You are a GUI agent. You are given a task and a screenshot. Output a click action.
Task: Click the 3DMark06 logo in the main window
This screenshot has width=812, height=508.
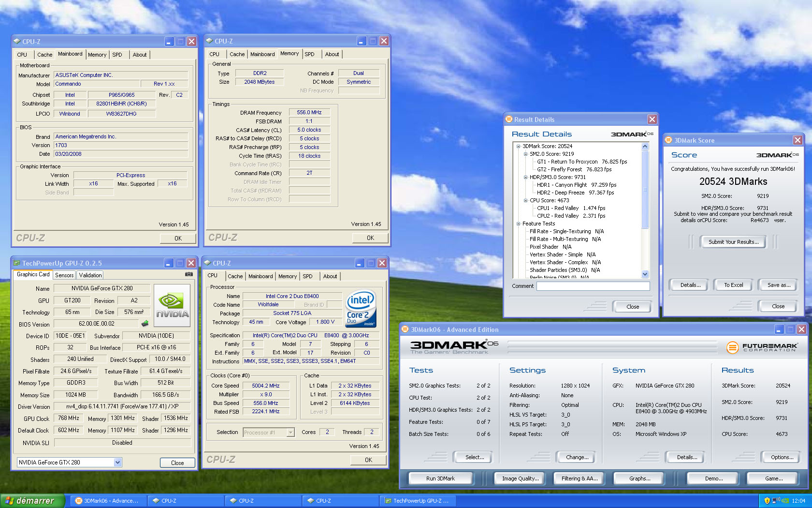click(454, 347)
